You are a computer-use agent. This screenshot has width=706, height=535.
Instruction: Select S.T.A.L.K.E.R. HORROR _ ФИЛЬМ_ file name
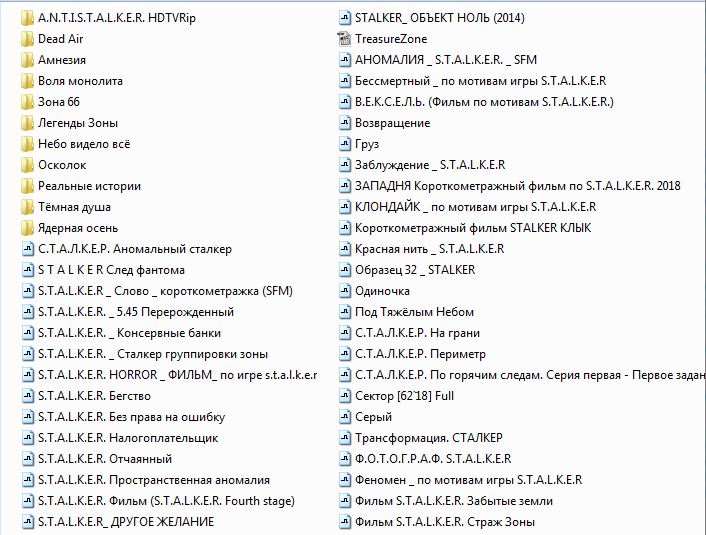177,375
